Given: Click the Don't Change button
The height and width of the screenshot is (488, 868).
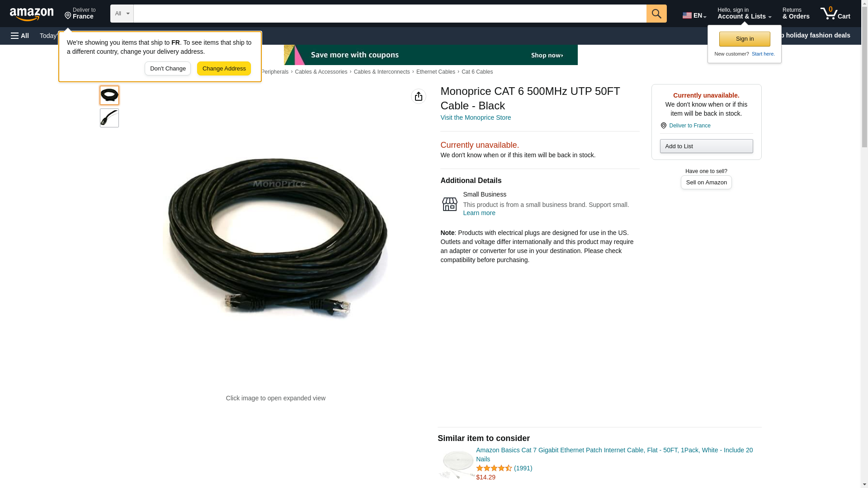Looking at the screenshot, I should (168, 69).
